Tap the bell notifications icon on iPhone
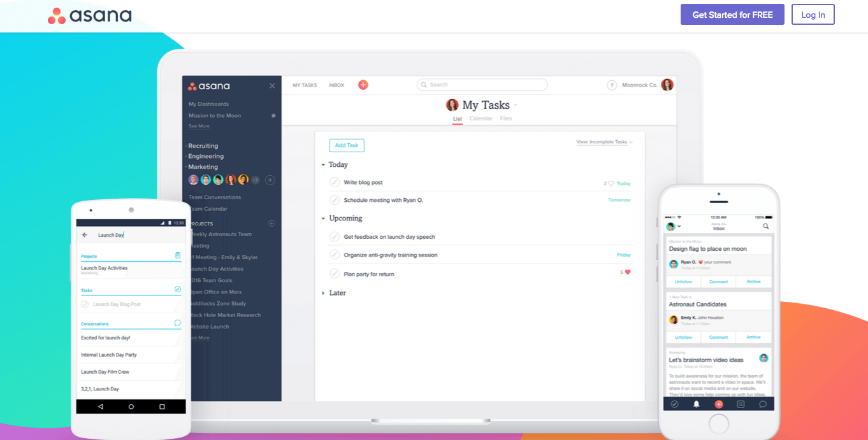 pos(697,404)
